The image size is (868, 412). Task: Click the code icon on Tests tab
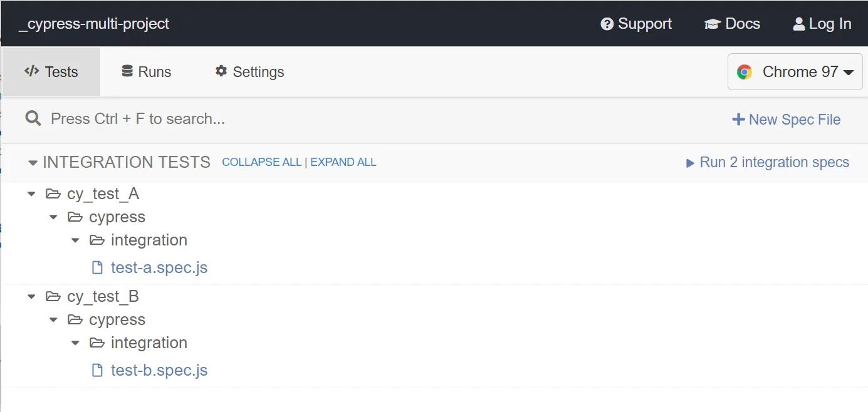[31, 71]
